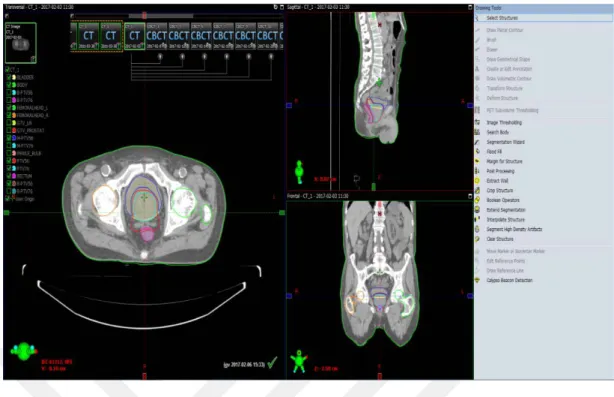Viewport: 614px width, 397px height.
Task: Select the Extract Wall tool
Action: [497, 181]
